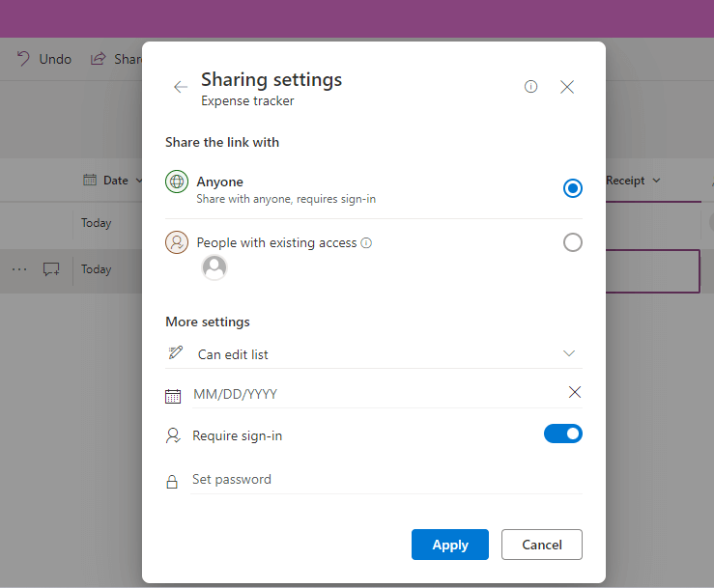Image resolution: width=714 pixels, height=588 pixels.
Task: Toggle the Require sign-in switch
Action: point(563,434)
